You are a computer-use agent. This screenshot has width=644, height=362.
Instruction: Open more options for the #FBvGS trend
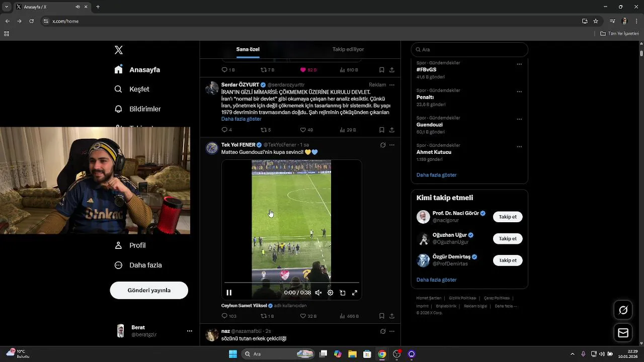point(519,64)
